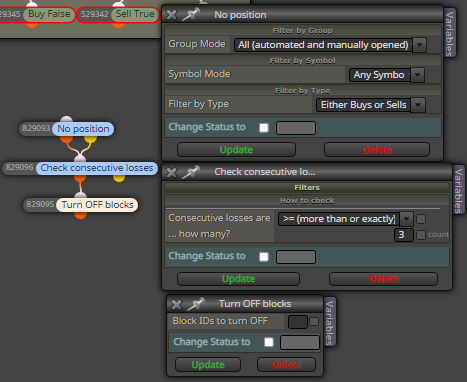The height and width of the screenshot is (382, 467).
Task: Open the Filter by Type dropdown arrow
Action: point(418,105)
